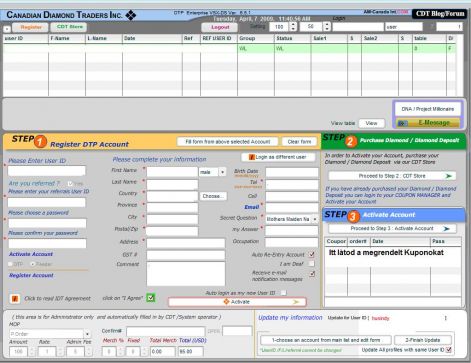Open the Secret Question dropdown

314,219
